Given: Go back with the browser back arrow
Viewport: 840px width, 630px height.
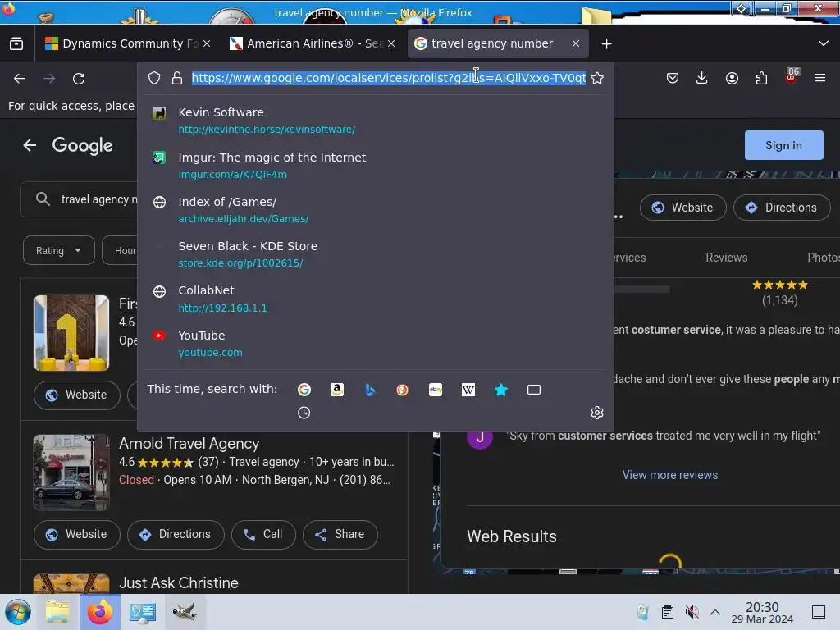Looking at the screenshot, I should [20, 79].
